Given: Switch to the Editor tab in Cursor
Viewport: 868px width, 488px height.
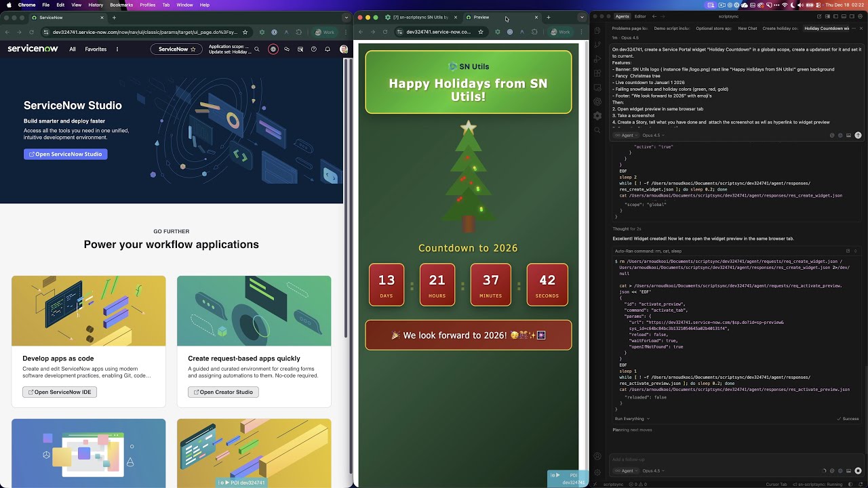Looking at the screenshot, I should [640, 16].
